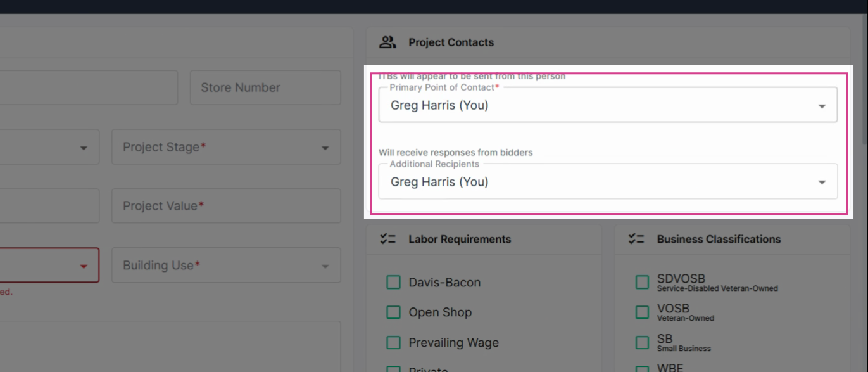Expand the Additional Recipients dropdown arrow

[x=822, y=182]
